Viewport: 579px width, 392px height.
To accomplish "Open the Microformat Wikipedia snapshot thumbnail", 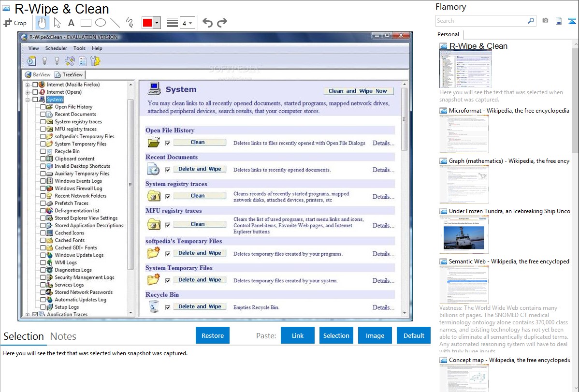I will [464, 134].
